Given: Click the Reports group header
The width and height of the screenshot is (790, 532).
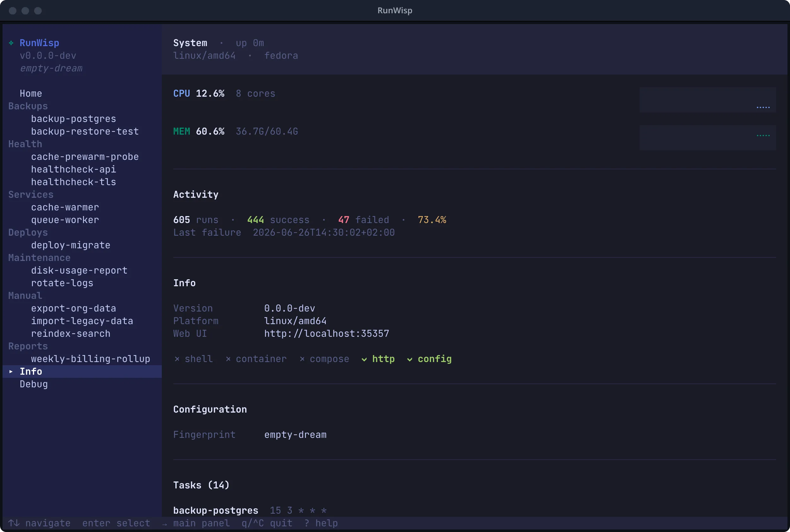Looking at the screenshot, I should [x=28, y=346].
